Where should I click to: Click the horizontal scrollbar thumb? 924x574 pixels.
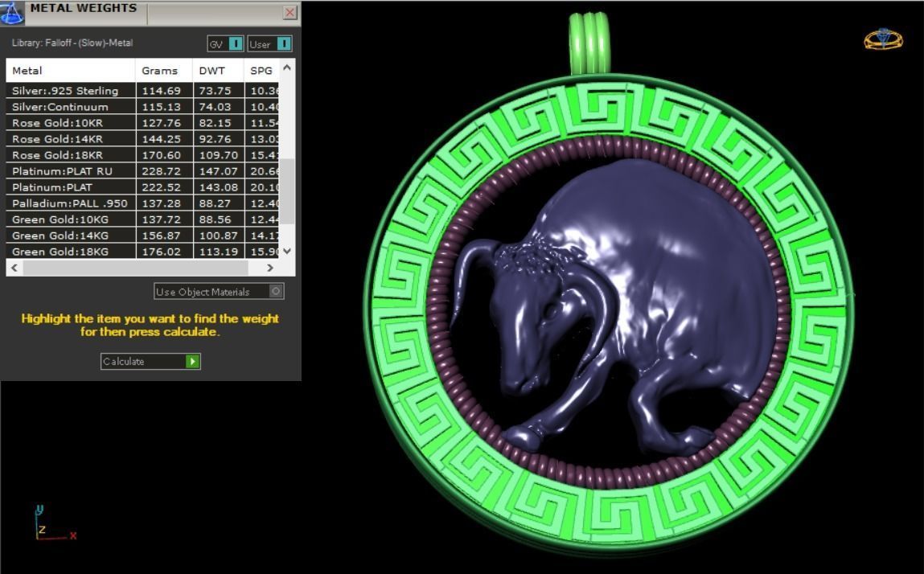coord(136,268)
